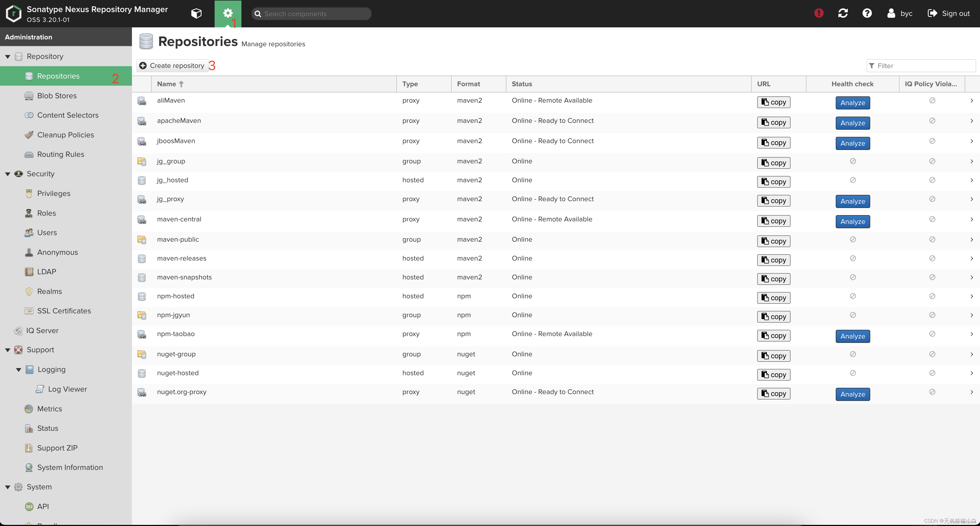980x526 pixels.
Task: Click the Sign out icon
Action: point(932,13)
